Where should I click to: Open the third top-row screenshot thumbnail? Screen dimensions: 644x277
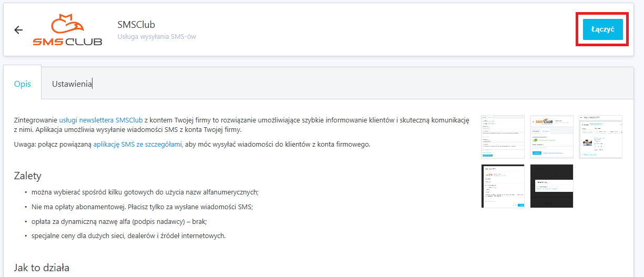(600, 137)
